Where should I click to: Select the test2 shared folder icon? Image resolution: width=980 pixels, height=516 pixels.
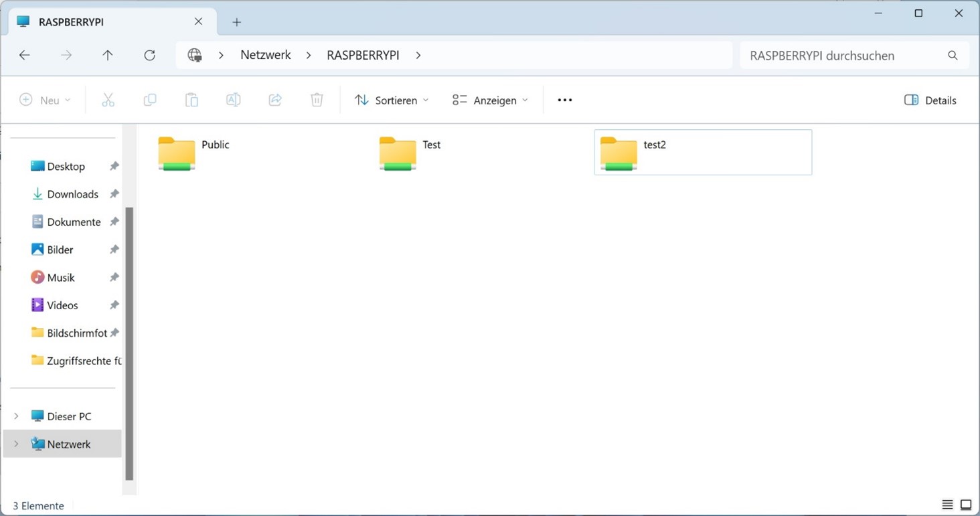point(619,153)
